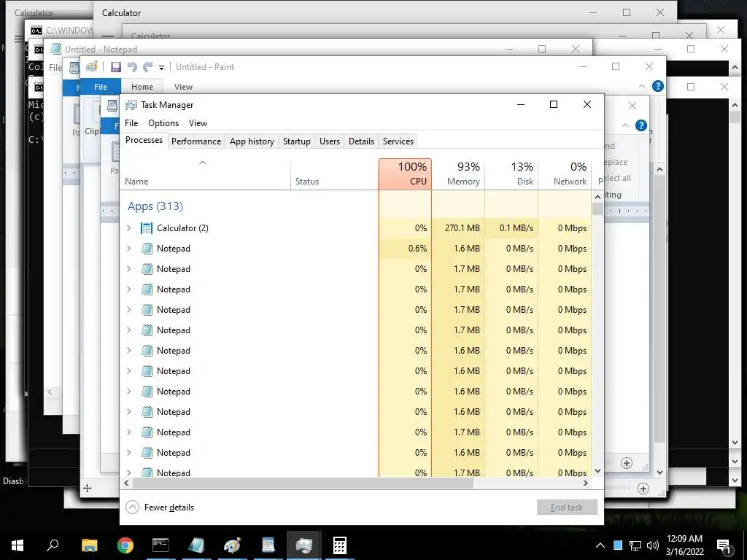
Task: Open Task Manager's File menu
Action: 131,122
